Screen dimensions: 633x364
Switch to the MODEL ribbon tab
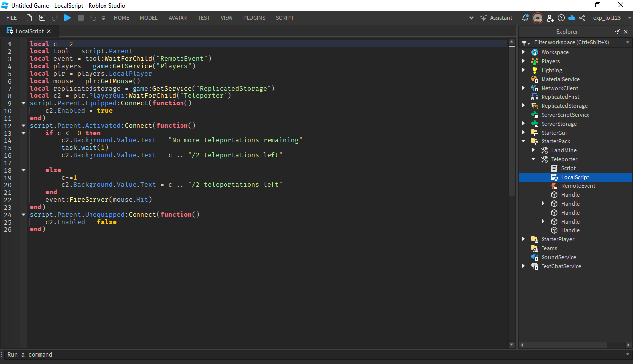point(148,18)
